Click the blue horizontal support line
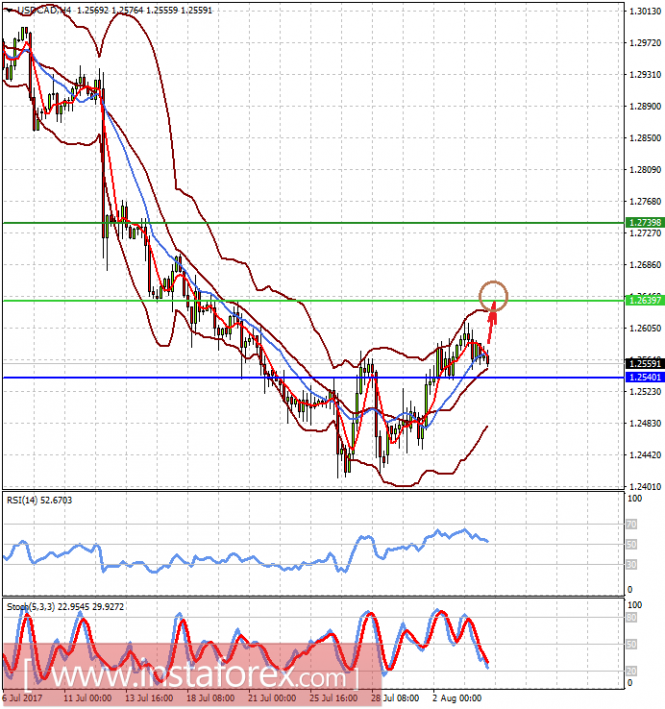This screenshot has height=709, width=665. [314, 378]
